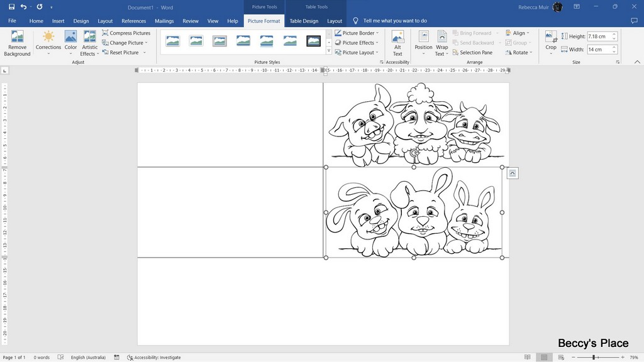Click Page 1 of 1 in status bar
Image resolution: width=644 pixels, height=362 pixels.
pyautogui.click(x=14, y=358)
